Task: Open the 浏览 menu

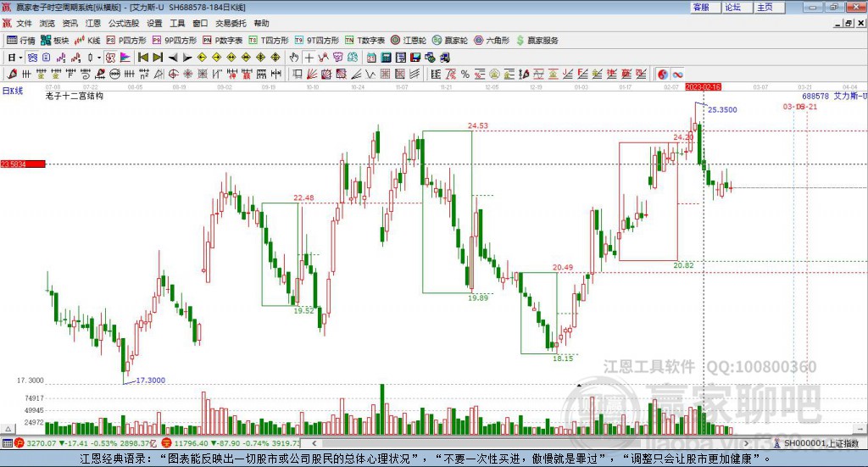Action: point(47,23)
